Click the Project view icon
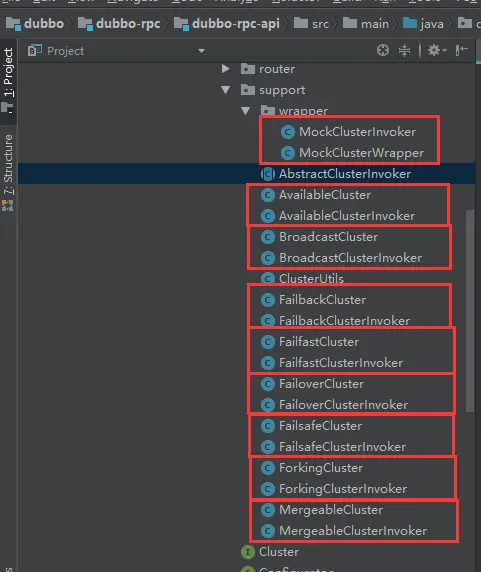Screen dimensions: 481x572 [35, 50]
